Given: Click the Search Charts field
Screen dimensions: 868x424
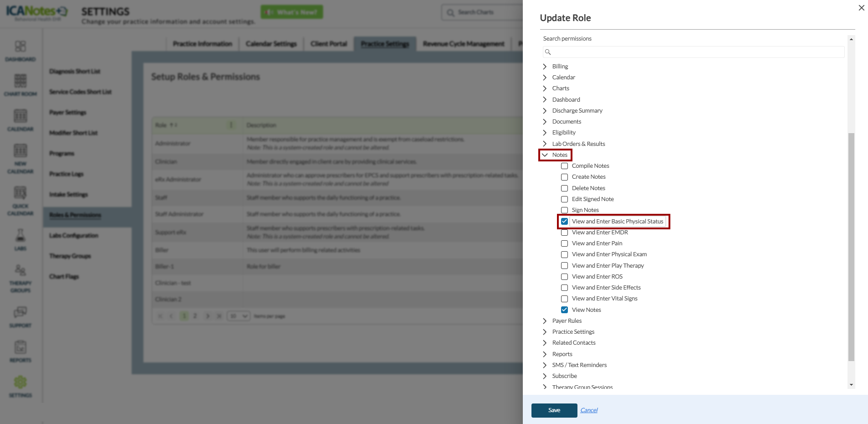Looking at the screenshot, I should pos(482,12).
